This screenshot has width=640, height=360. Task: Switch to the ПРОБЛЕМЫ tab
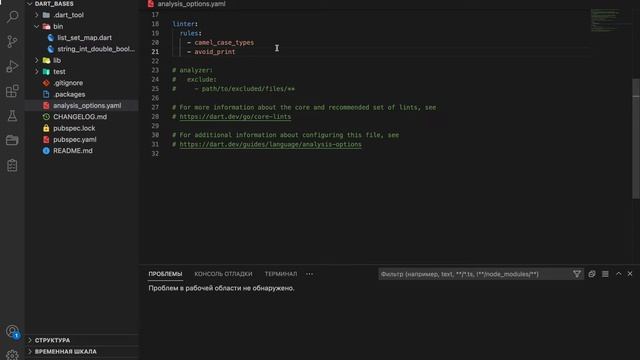165,274
